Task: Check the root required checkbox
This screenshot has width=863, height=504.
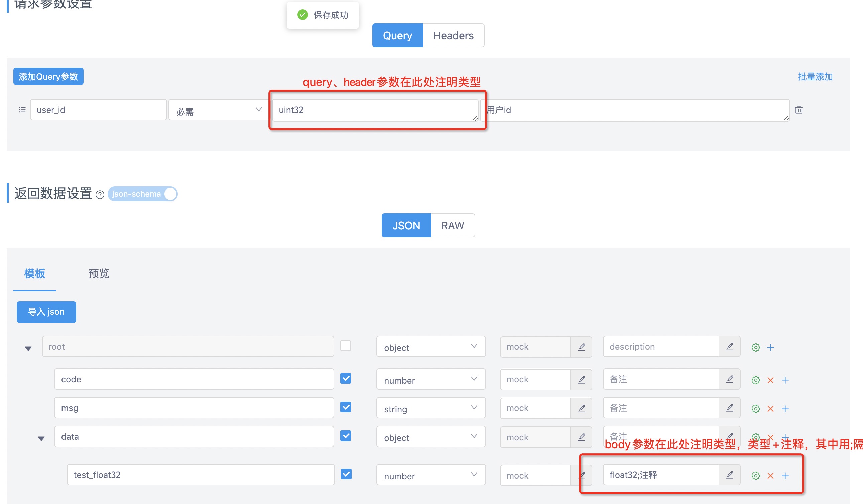Action: tap(346, 346)
